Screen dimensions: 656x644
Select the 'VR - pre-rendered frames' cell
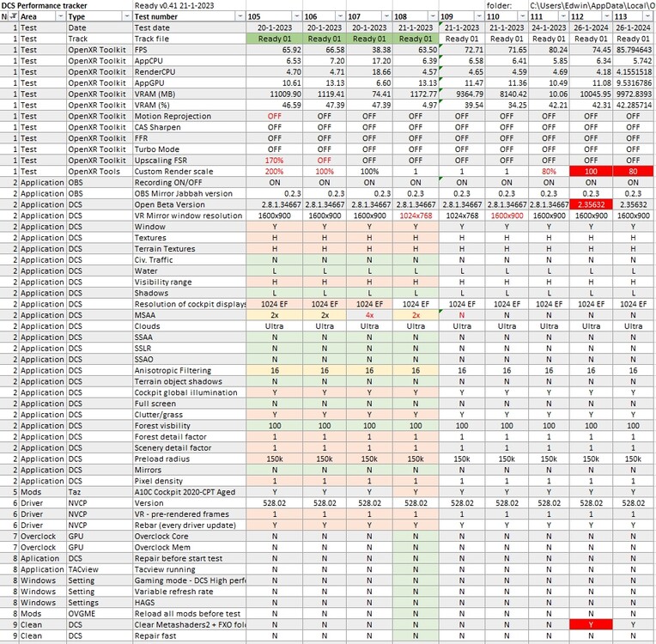[x=189, y=514]
